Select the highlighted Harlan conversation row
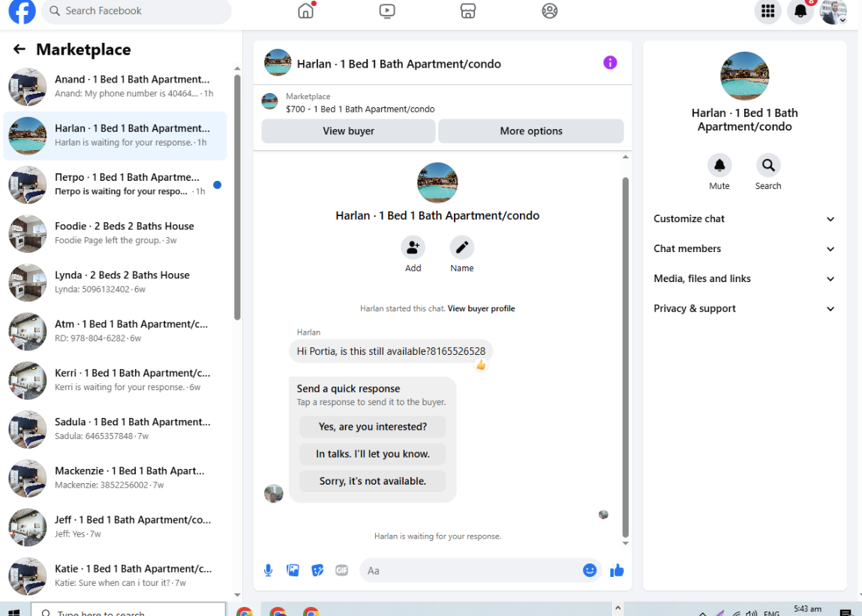The width and height of the screenshot is (862, 616). click(x=115, y=136)
